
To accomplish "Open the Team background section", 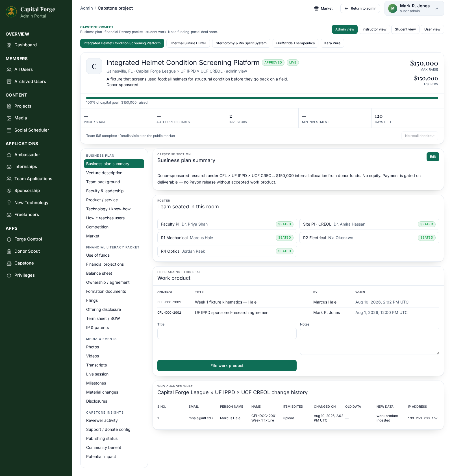I will [x=114, y=182].
